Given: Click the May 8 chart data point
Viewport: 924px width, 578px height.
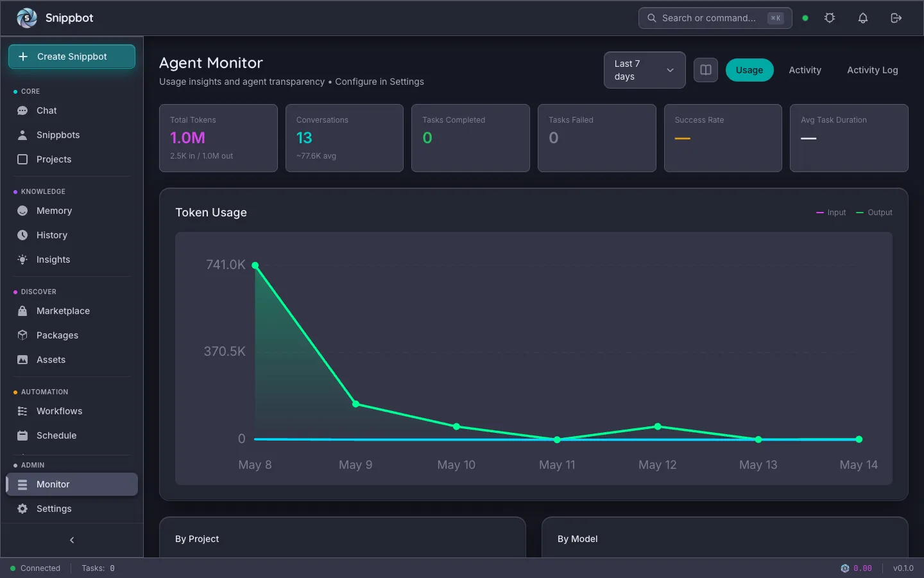Looking at the screenshot, I should click(255, 265).
